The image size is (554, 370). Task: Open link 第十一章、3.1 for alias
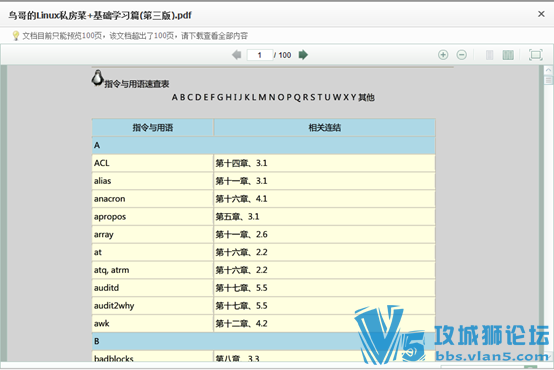coord(241,181)
